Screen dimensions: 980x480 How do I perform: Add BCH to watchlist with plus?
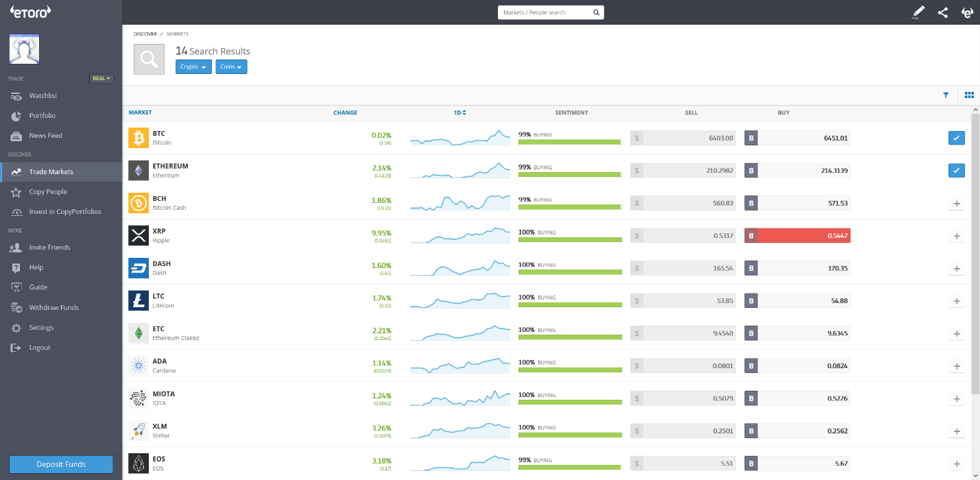click(x=957, y=203)
